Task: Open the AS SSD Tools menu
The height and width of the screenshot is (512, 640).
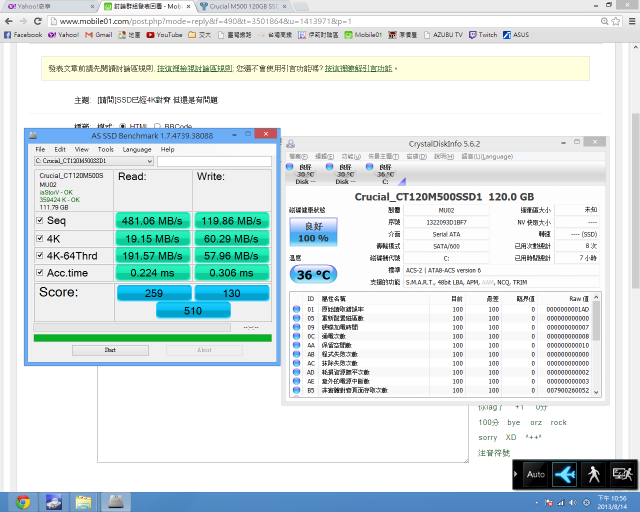Action: 106,149
